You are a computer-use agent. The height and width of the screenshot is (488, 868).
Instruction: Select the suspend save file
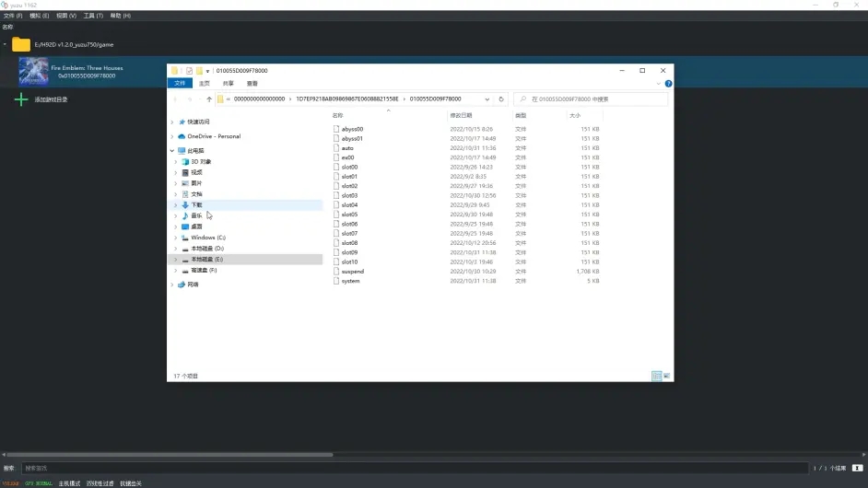point(352,272)
